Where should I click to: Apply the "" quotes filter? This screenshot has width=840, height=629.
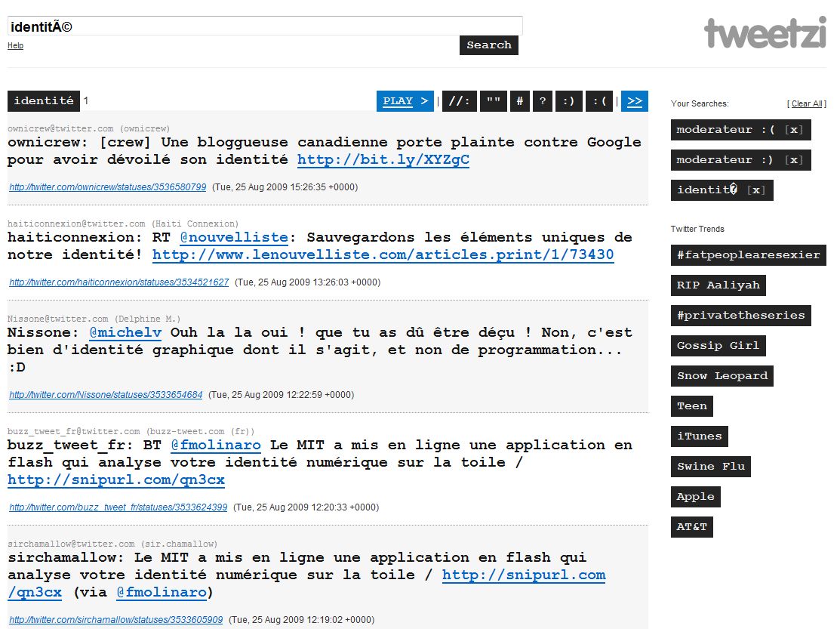point(494,100)
